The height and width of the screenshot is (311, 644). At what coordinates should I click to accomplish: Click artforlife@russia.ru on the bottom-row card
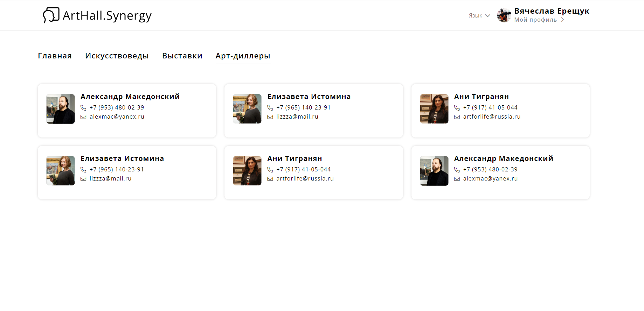[305, 178]
